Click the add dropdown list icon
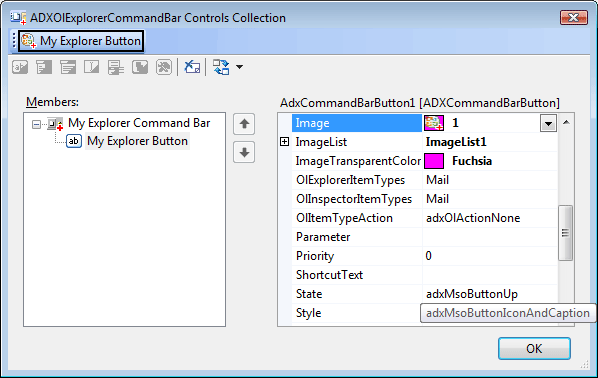598x378 pixels. (68, 68)
